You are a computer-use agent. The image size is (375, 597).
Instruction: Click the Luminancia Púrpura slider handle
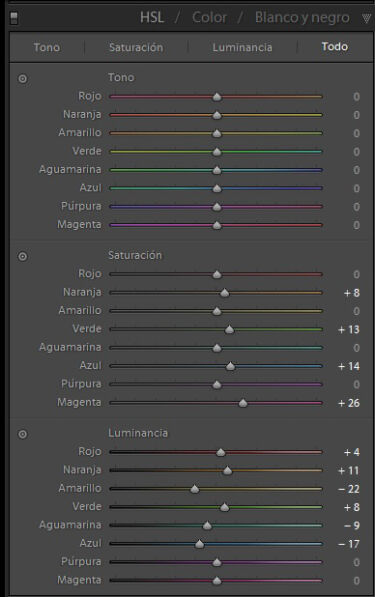[217, 562]
